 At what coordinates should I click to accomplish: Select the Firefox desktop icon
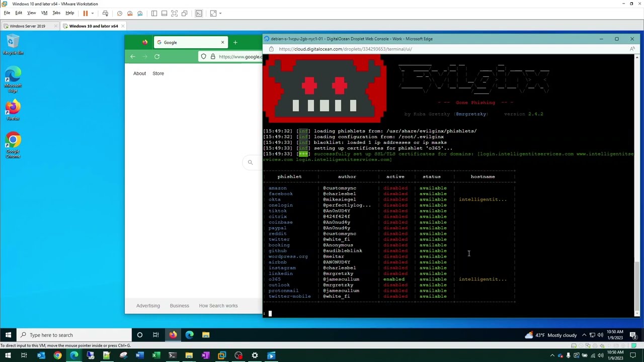13,111
